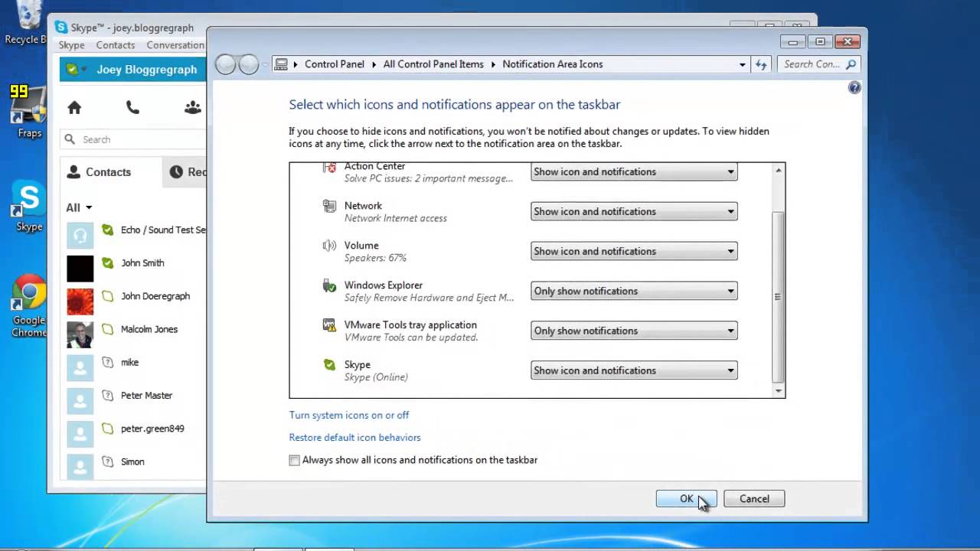Click the VMware Tools tray application icon
Viewport: 980px width, 551px height.
click(329, 325)
